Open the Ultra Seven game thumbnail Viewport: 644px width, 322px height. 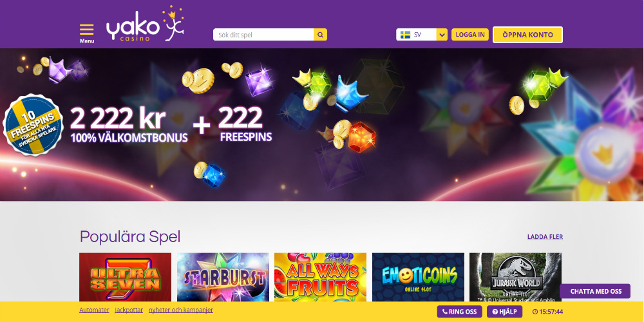click(x=126, y=277)
